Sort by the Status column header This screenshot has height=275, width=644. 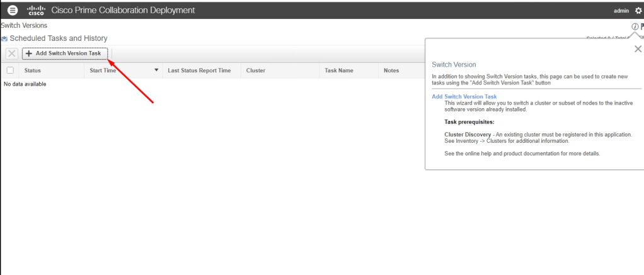coord(32,70)
